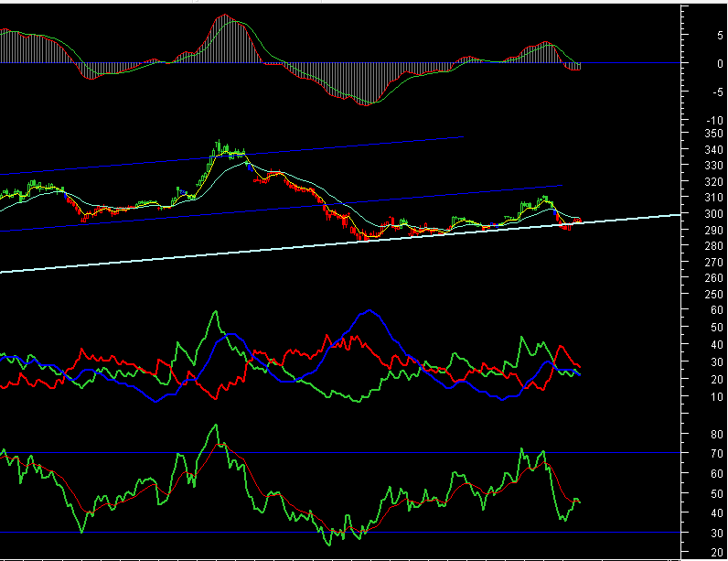The image size is (728, 561).
Task: Click the 310 price axis label
Action: [x=713, y=198]
